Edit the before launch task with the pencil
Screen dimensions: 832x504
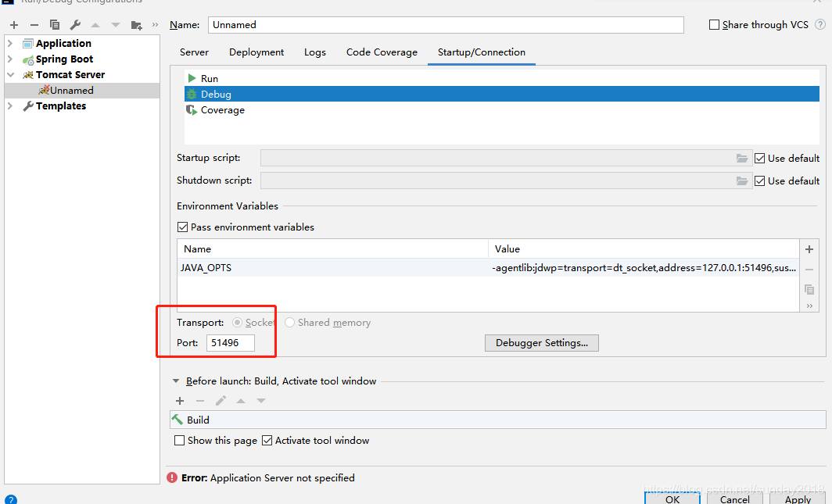[221, 401]
